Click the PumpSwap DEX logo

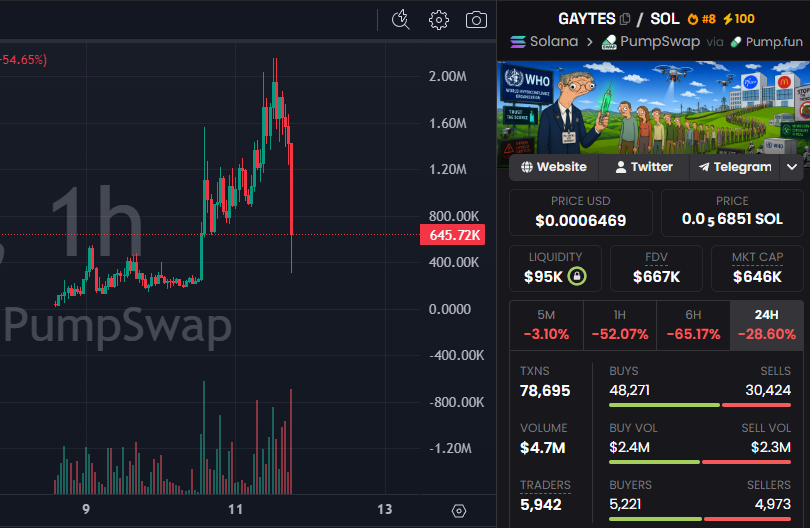(610, 42)
